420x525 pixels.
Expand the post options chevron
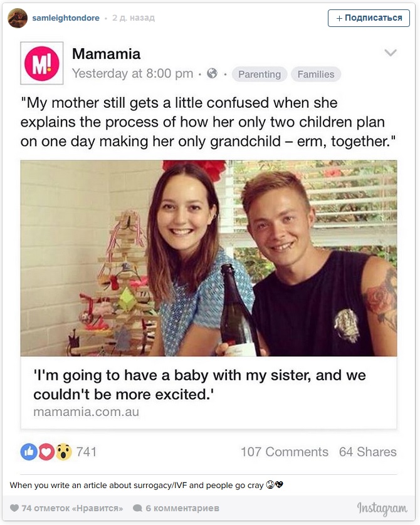[391, 53]
